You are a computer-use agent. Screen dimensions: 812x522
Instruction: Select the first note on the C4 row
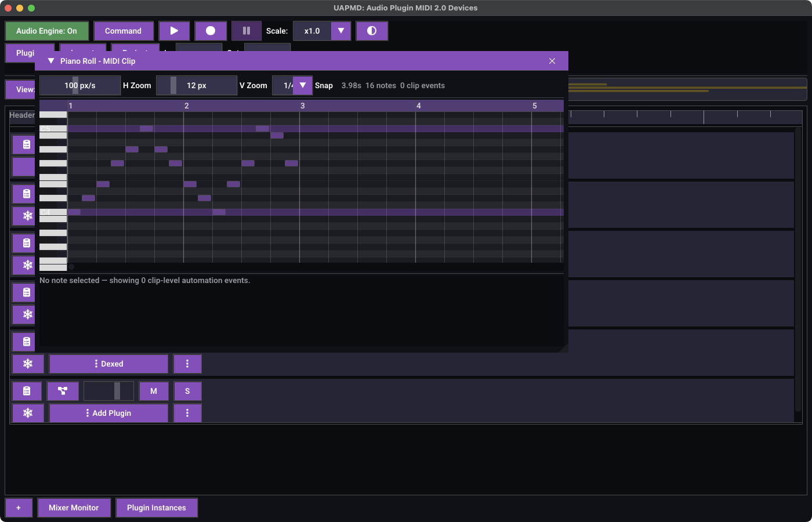(x=74, y=212)
